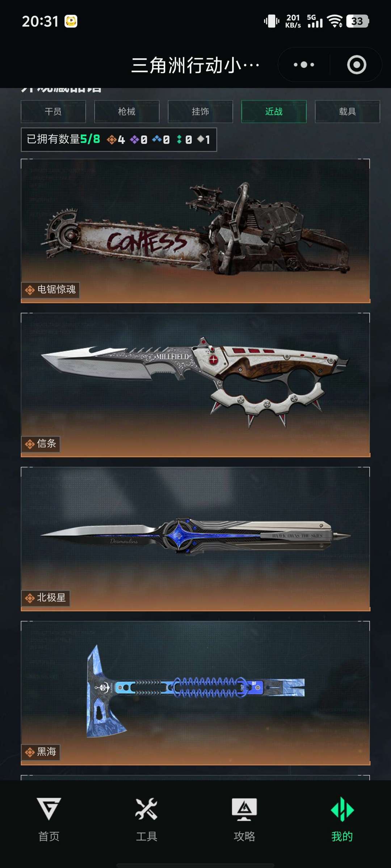Image resolution: width=391 pixels, height=868 pixels.
Task: Tap the 信条 skin name label
Action: click(x=46, y=443)
